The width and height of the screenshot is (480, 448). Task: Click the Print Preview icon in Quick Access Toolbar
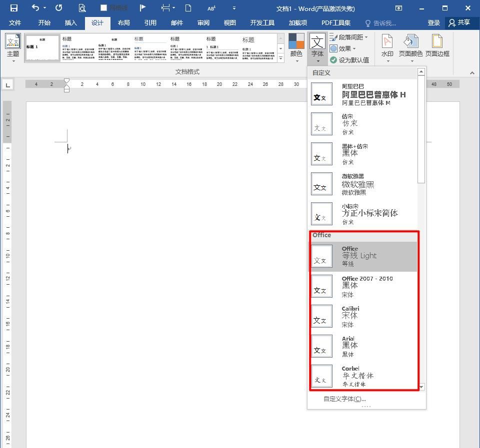81,8
